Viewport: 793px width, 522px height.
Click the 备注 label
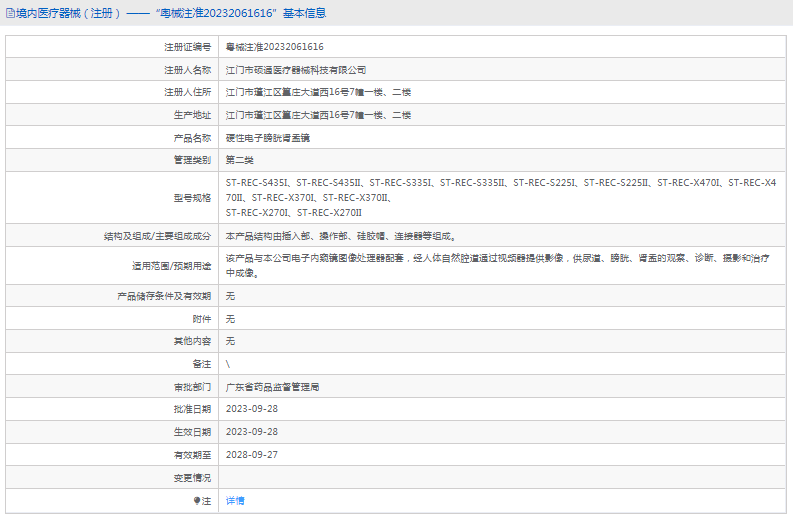(202, 364)
